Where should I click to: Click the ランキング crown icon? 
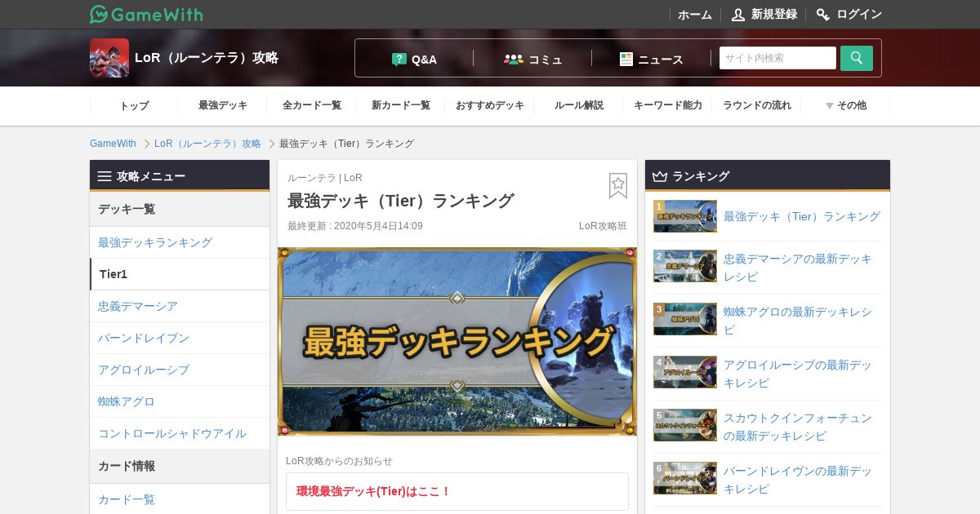[660, 176]
